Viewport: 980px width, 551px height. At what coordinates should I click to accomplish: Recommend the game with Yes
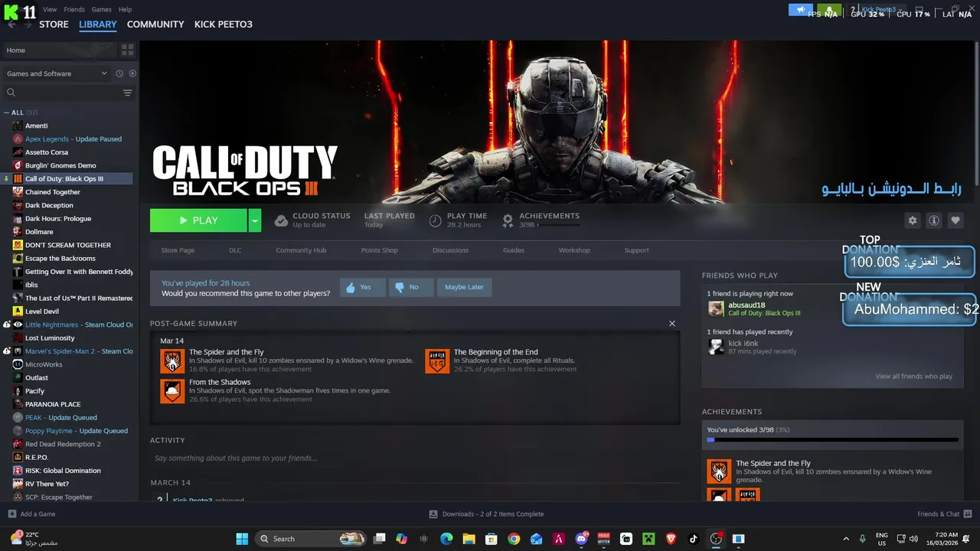pyautogui.click(x=362, y=287)
